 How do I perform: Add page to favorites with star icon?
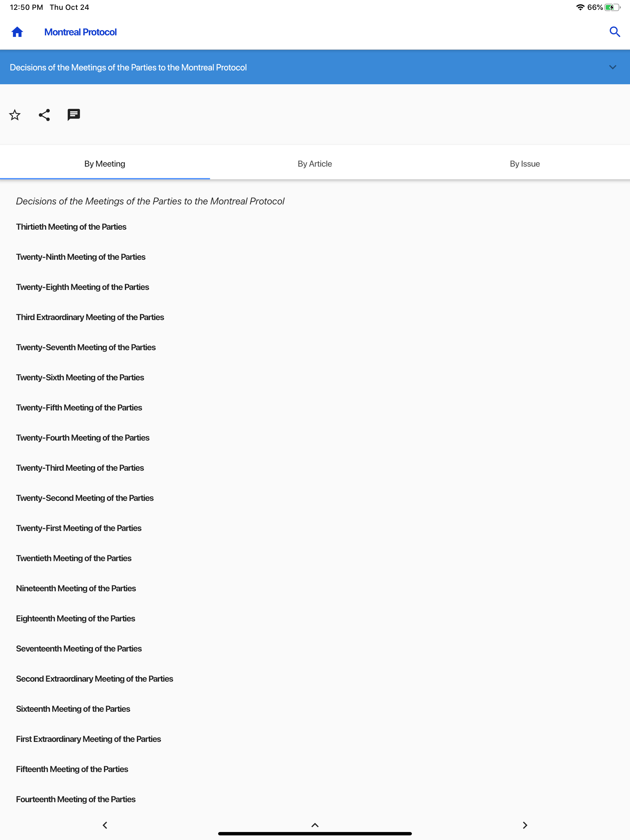point(15,115)
